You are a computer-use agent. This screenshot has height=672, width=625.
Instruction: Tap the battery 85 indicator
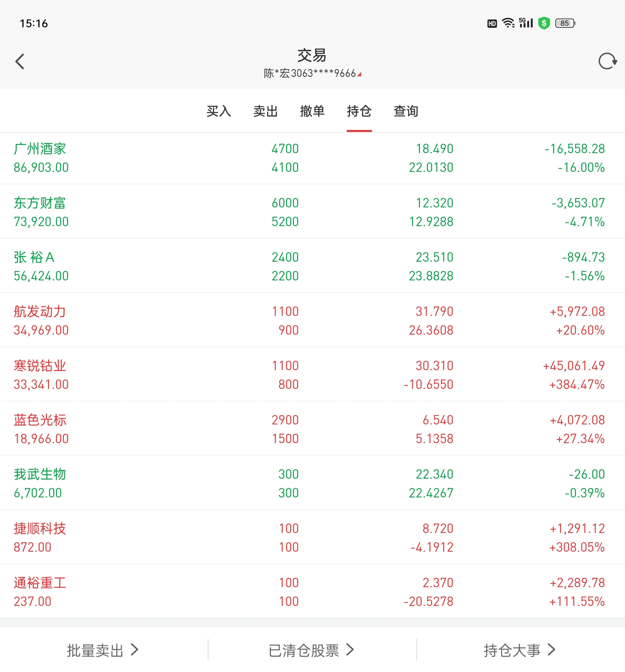tap(565, 23)
